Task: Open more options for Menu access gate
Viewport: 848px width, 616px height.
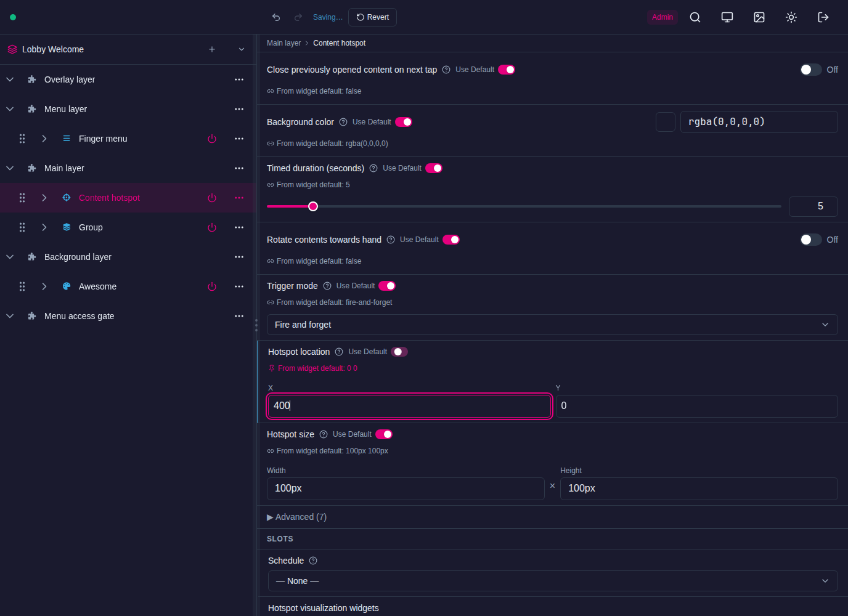Action: click(239, 316)
